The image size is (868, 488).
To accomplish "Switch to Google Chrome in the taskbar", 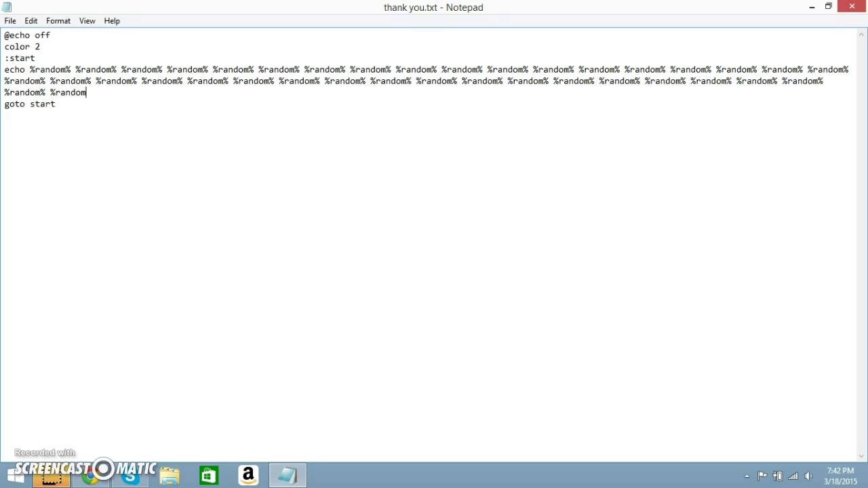I will 90,477.
